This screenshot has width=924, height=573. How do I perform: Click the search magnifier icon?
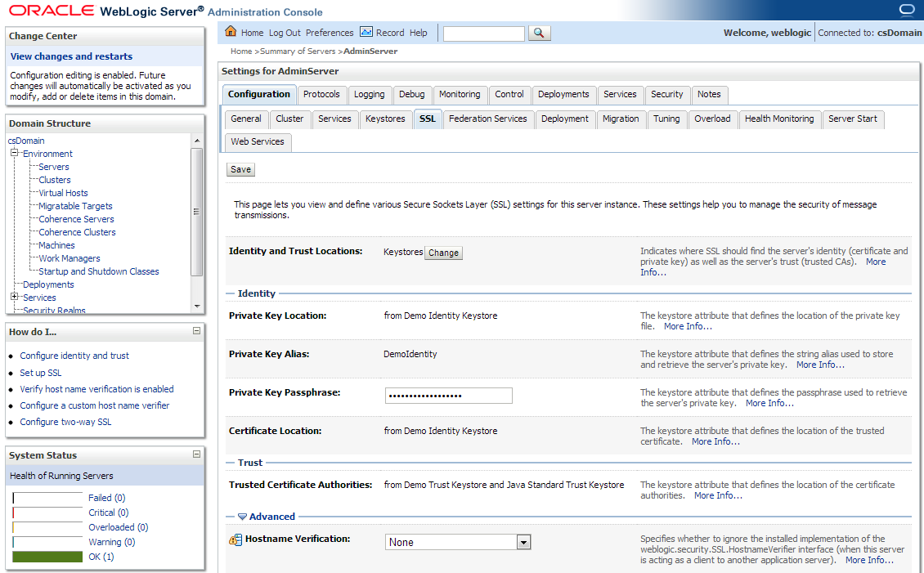click(540, 34)
